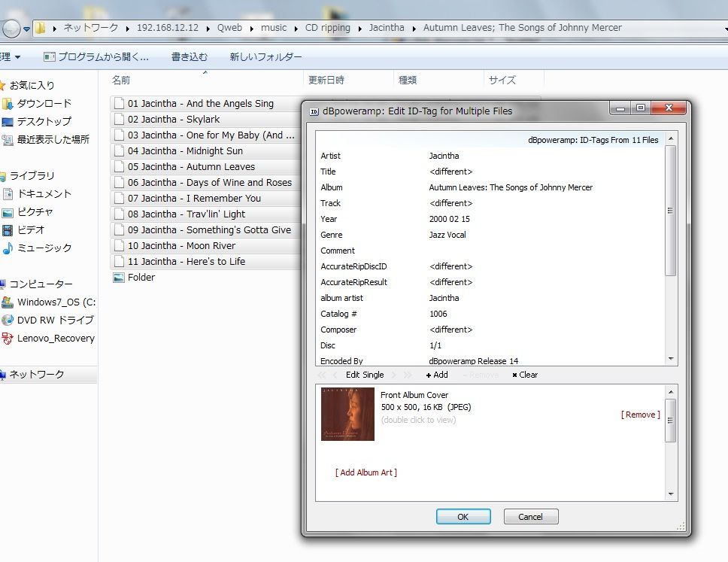Click OK in the Edit ID-Tag dialog
728x562 pixels.
point(463,516)
